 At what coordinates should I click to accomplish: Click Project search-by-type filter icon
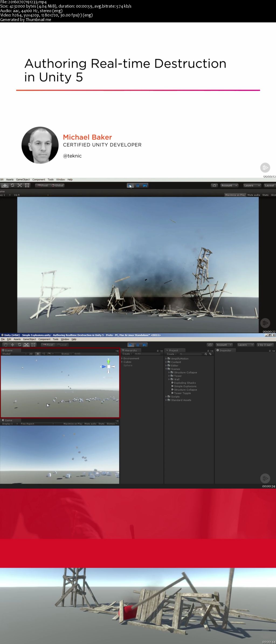[x=206, y=354]
